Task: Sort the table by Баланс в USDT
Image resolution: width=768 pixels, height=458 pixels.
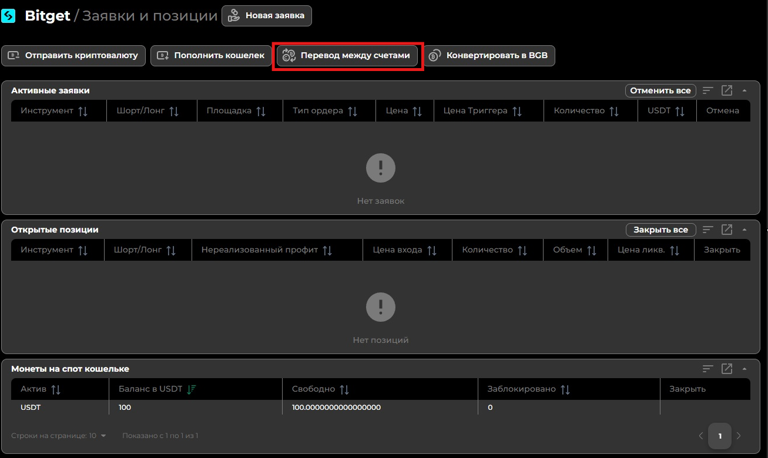Action: [191, 389]
